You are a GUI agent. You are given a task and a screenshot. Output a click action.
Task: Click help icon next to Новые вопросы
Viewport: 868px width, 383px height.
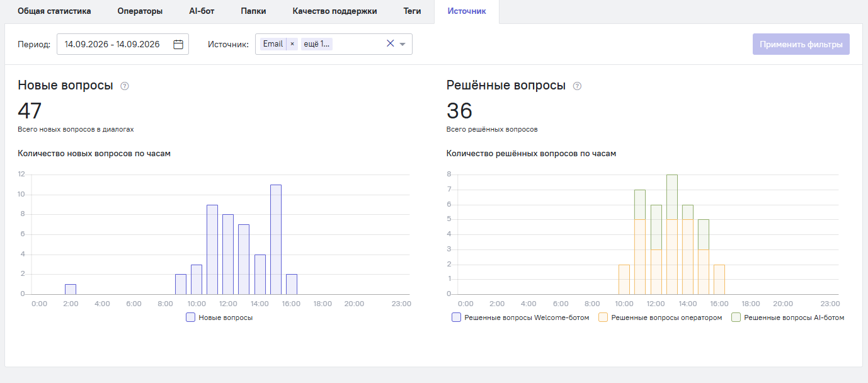(x=125, y=86)
